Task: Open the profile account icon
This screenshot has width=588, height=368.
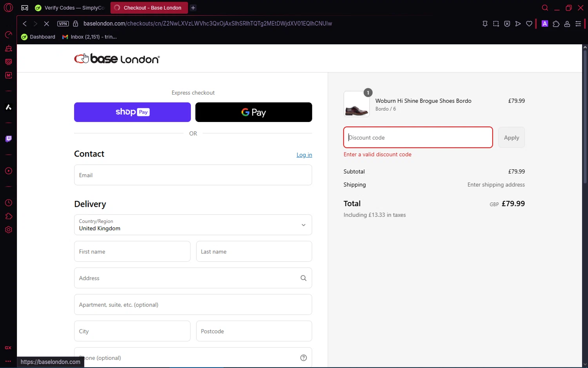Action: pos(567,24)
